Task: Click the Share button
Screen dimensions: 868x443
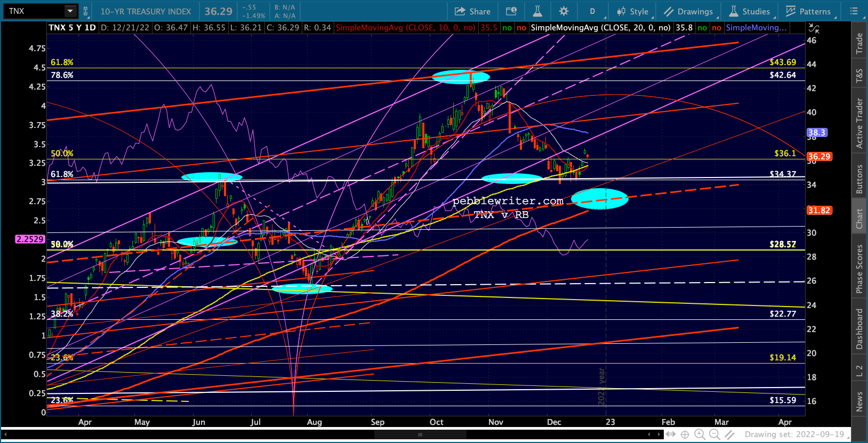Action: 472,11
